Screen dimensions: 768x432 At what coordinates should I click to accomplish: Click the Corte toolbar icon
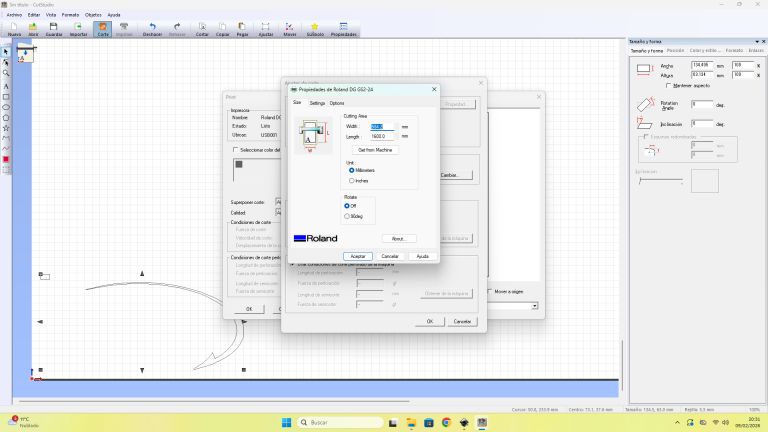coord(103,29)
